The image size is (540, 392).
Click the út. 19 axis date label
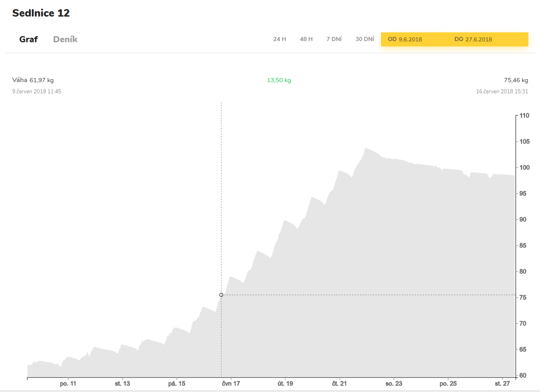coord(285,384)
